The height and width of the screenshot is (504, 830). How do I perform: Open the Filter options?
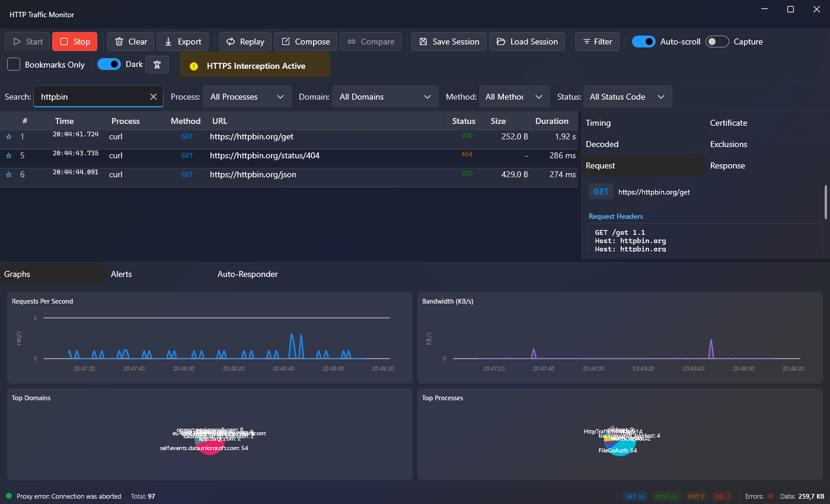pyautogui.click(x=597, y=42)
